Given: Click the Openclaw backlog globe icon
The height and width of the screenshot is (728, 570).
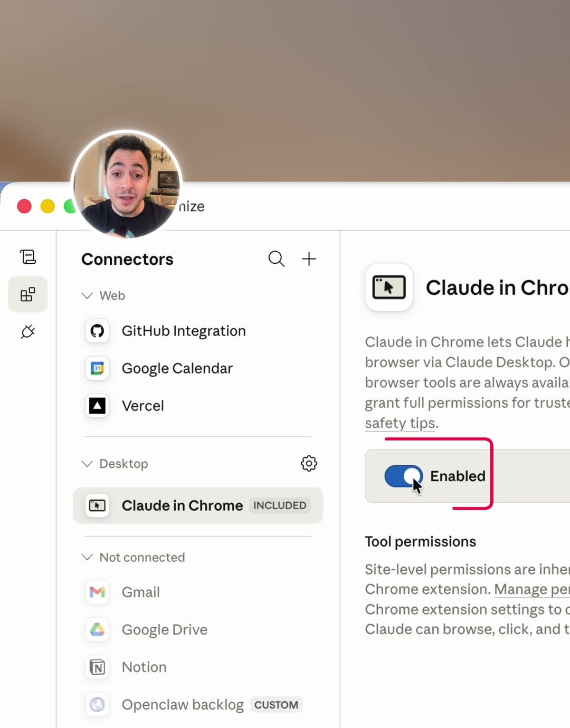Looking at the screenshot, I should [97, 705].
